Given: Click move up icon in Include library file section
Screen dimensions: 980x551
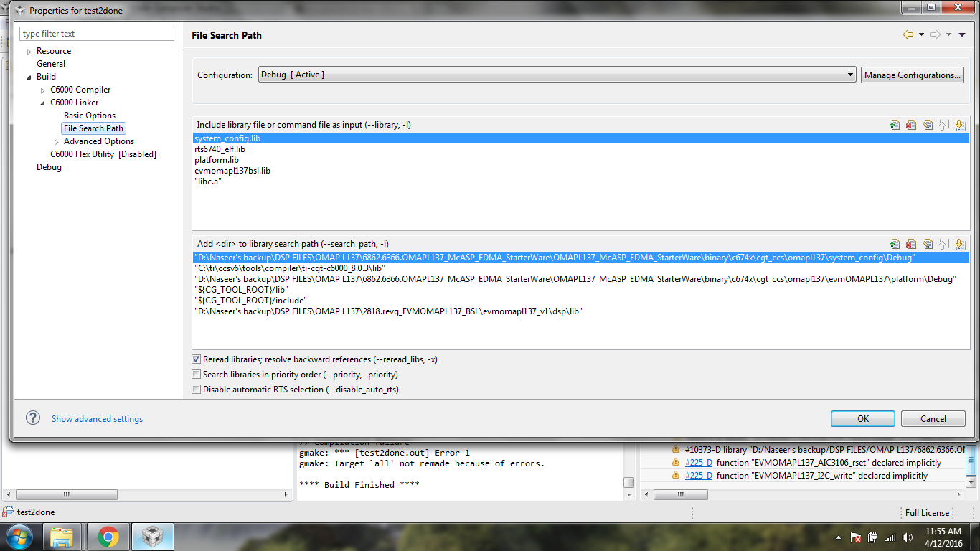Looking at the screenshot, I should tap(943, 125).
